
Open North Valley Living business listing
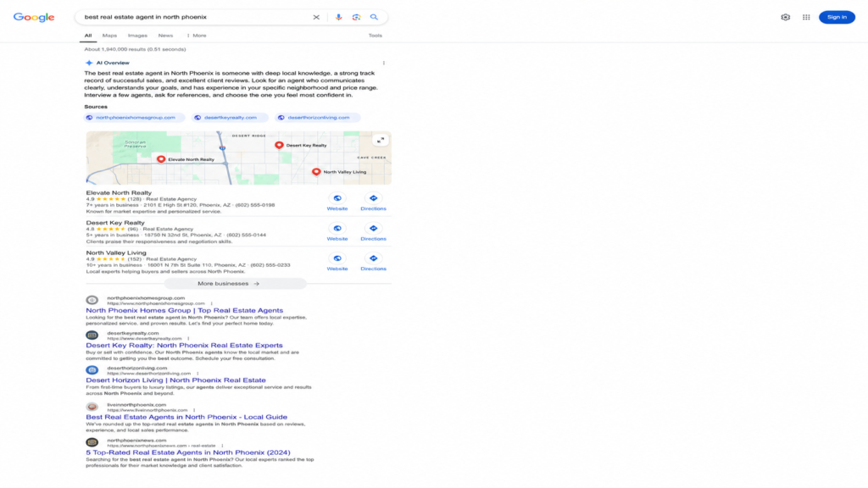coord(115,252)
